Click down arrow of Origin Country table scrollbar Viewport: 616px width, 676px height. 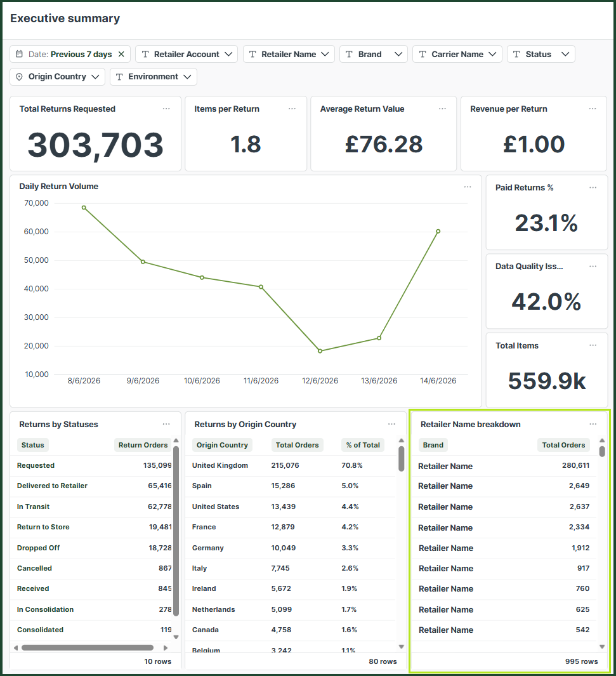click(402, 647)
